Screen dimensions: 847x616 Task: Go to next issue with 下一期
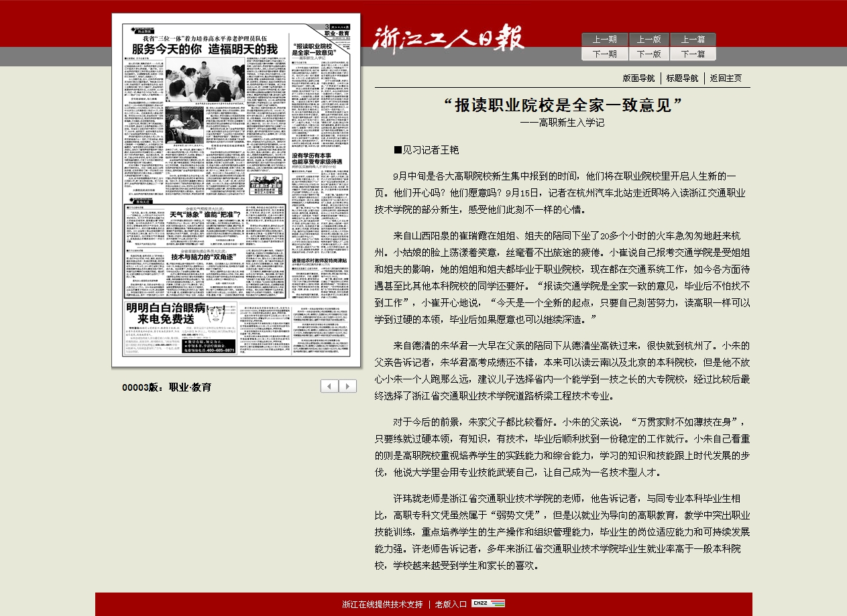tap(604, 54)
